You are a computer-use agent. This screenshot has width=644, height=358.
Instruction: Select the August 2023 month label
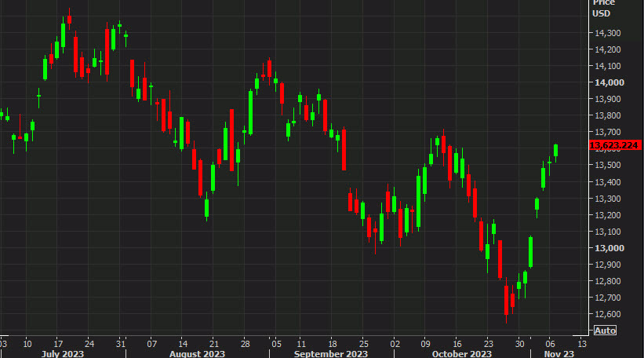[x=197, y=354]
